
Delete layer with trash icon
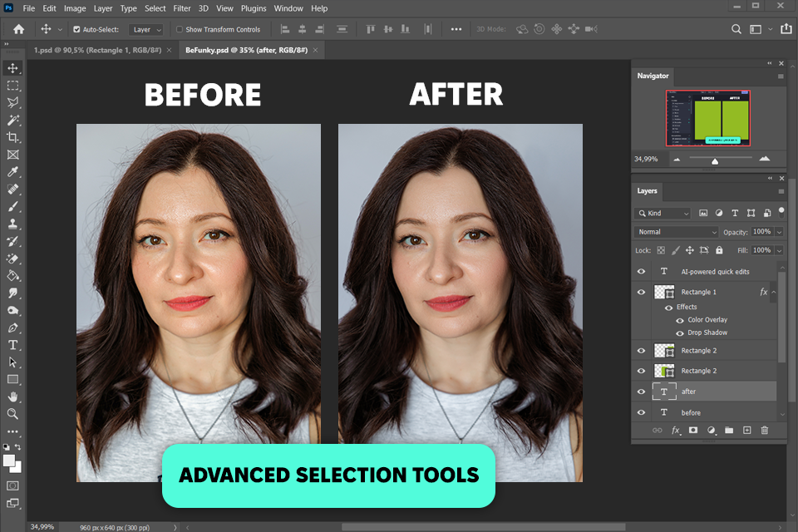[x=765, y=431]
